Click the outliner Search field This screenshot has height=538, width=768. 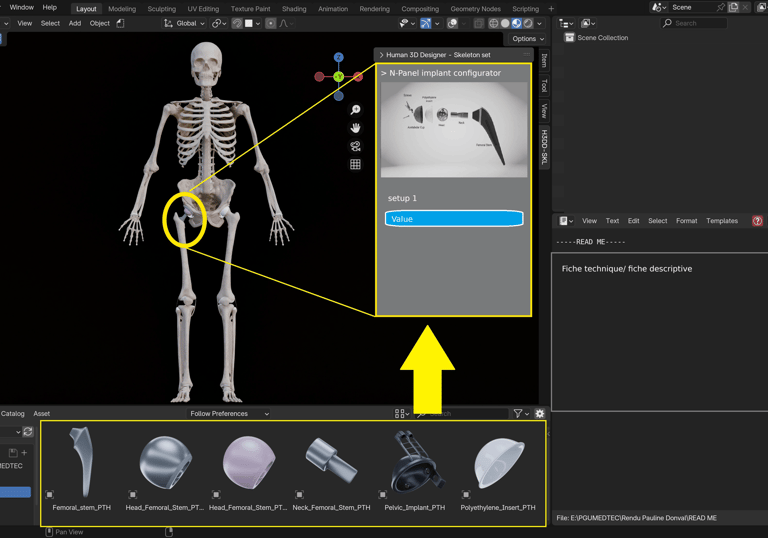(694, 23)
